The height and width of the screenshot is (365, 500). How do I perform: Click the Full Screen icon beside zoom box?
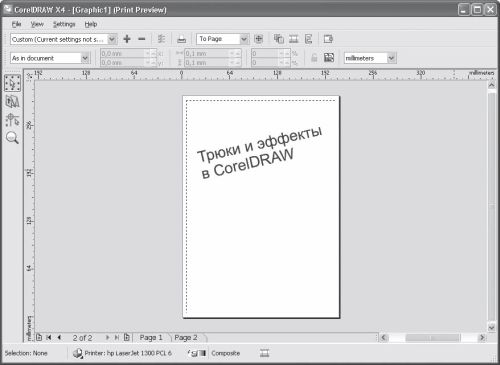pos(258,39)
